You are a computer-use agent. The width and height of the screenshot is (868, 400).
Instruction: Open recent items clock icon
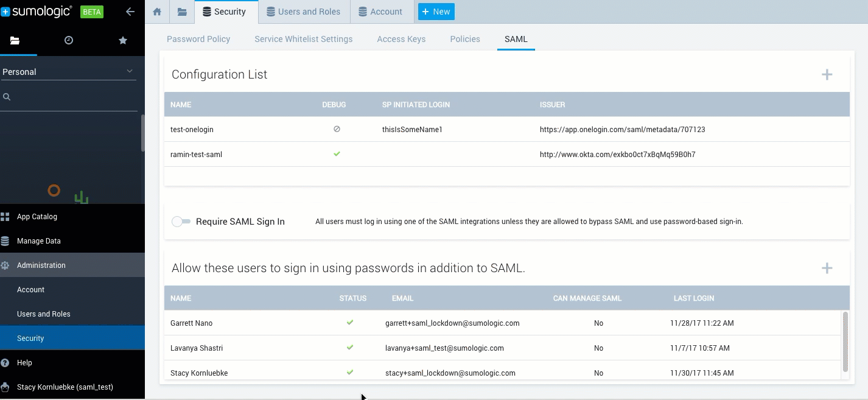click(x=69, y=40)
